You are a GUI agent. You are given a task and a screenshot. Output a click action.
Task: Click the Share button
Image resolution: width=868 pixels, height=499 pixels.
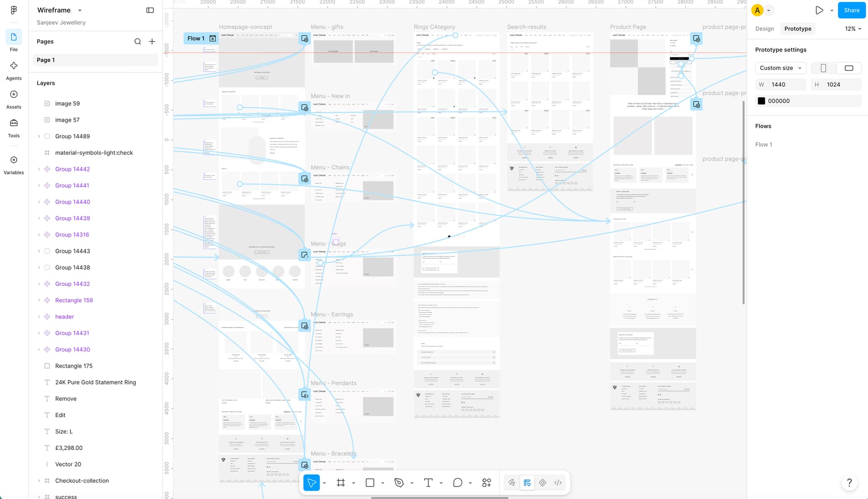click(x=851, y=10)
